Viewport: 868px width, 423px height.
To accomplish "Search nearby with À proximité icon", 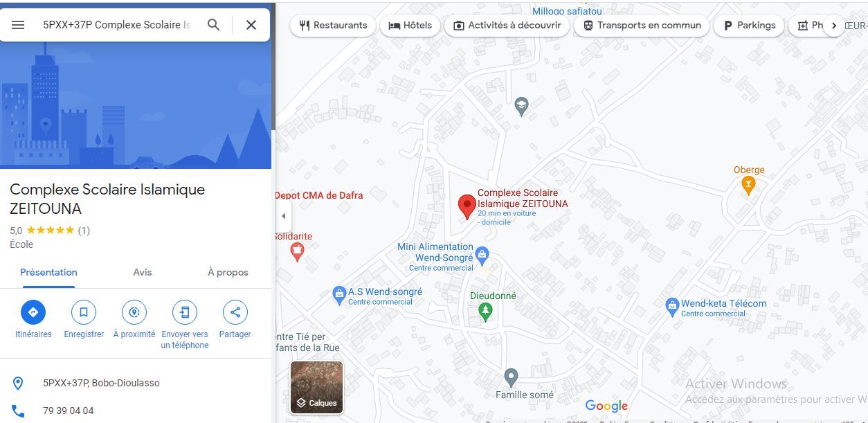I will tap(134, 312).
